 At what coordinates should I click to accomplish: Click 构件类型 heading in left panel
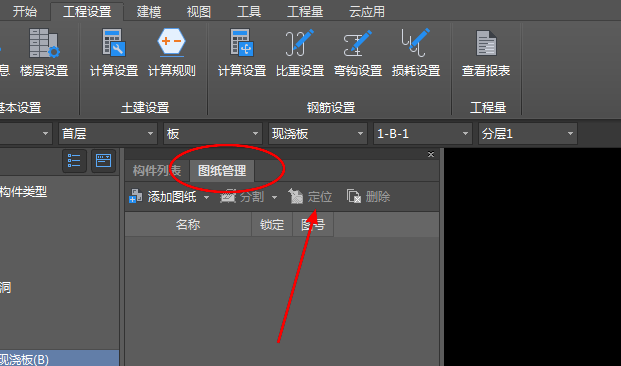23,192
